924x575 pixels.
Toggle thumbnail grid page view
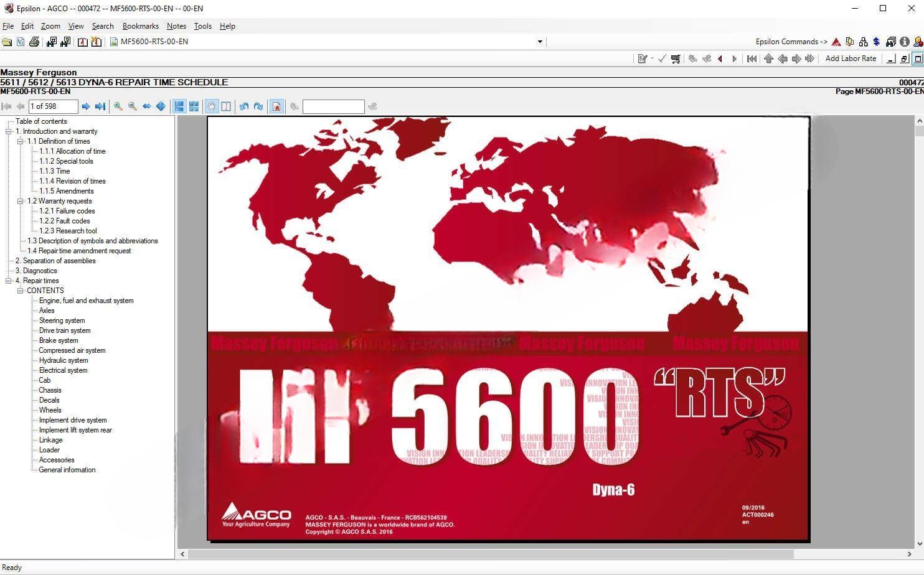coord(194,106)
